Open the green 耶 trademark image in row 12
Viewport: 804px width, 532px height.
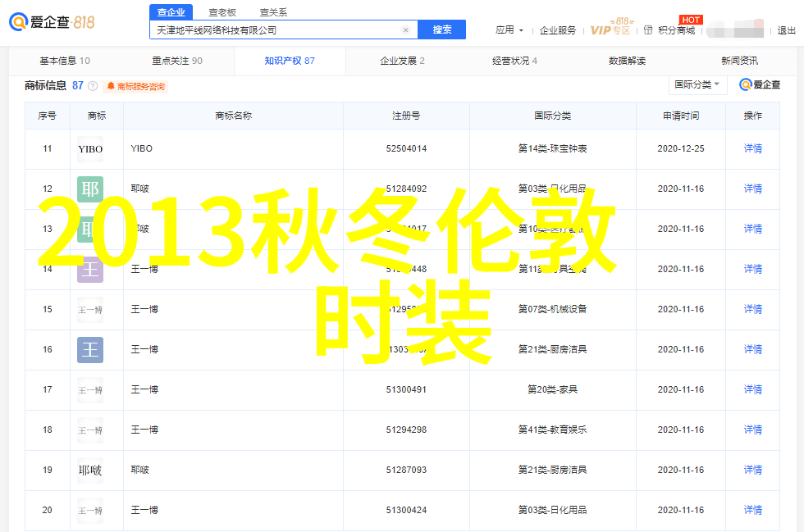tap(90, 189)
